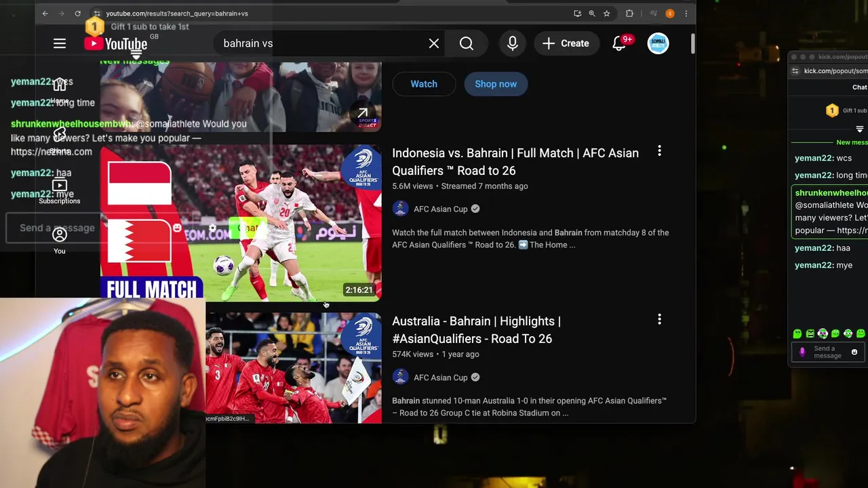Click the Bahrain stunned 10-man Australia description

(529, 407)
